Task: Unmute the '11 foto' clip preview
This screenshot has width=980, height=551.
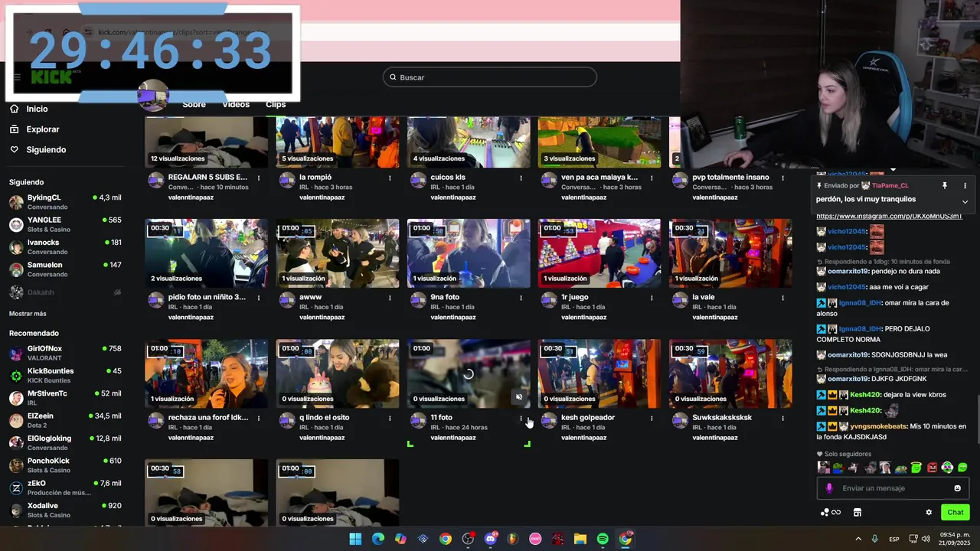Action: pyautogui.click(x=519, y=397)
